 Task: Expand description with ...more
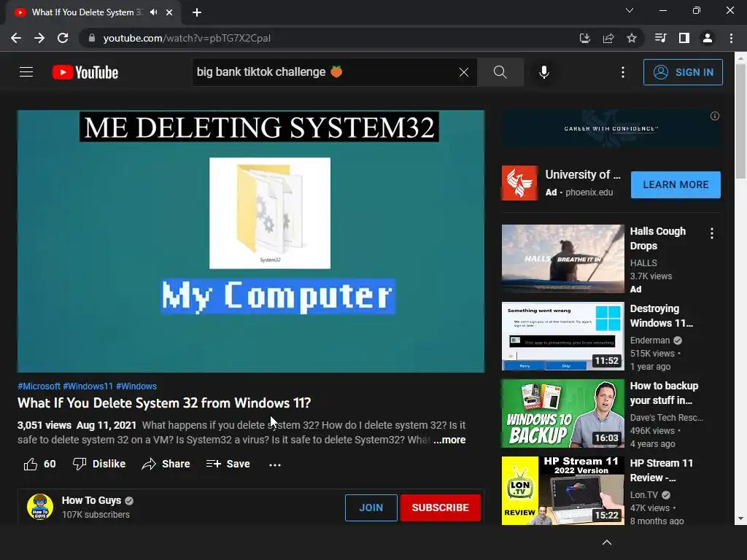tap(449, 440)
